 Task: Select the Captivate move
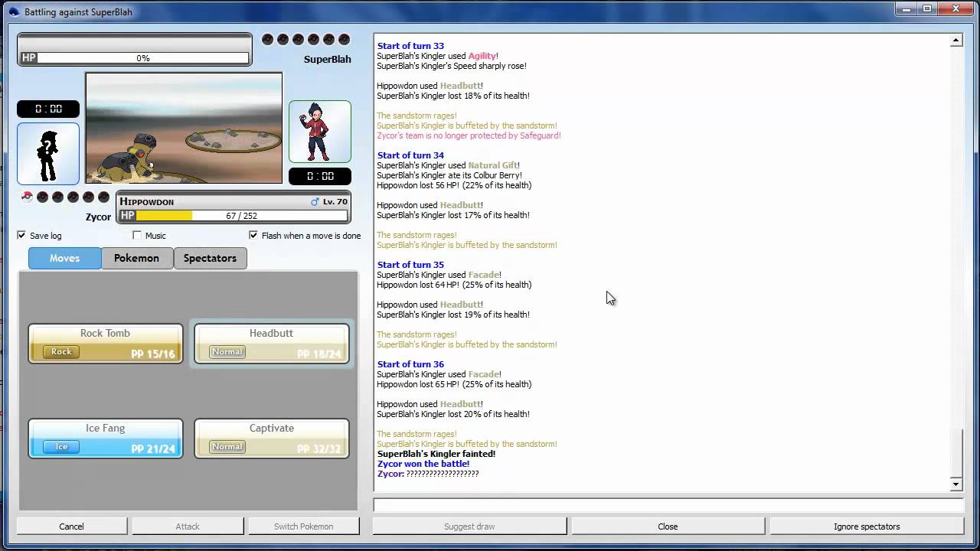tap(272, 438)
